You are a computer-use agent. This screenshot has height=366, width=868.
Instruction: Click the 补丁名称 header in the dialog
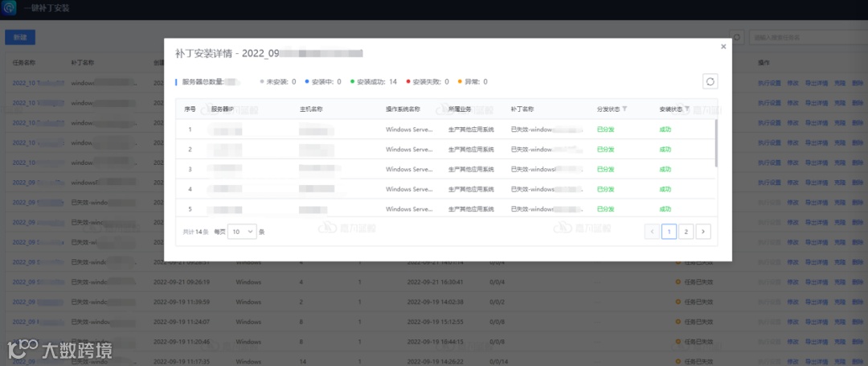point(522,109)
